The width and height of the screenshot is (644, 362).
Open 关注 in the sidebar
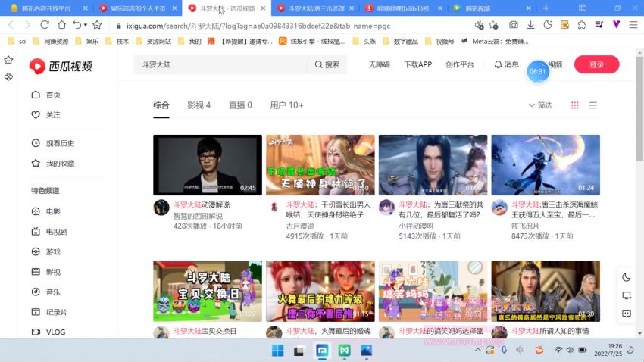[46, 115]
